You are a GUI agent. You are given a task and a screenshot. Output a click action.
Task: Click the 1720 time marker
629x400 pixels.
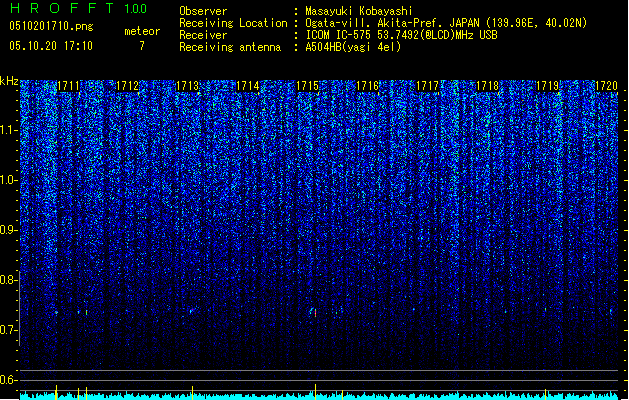[606, 86]
